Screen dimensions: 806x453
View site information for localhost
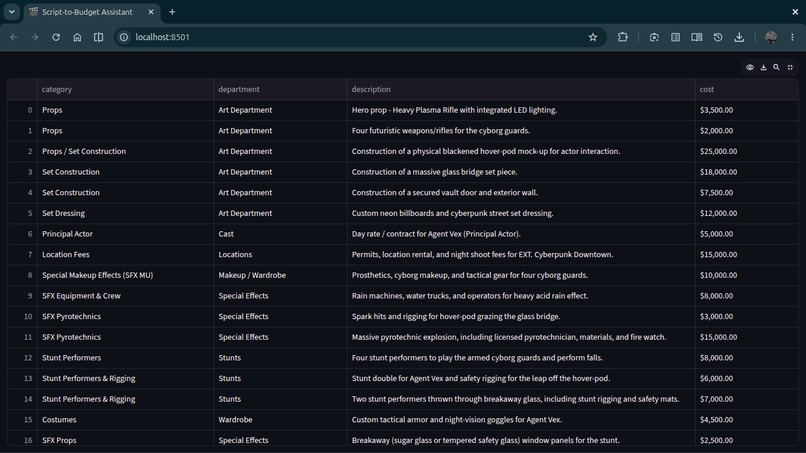(x=124, y=37)
